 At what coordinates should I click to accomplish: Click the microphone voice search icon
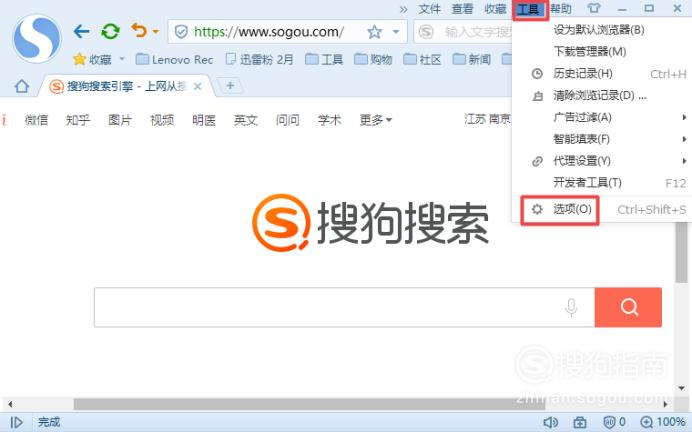click(571, 307)
